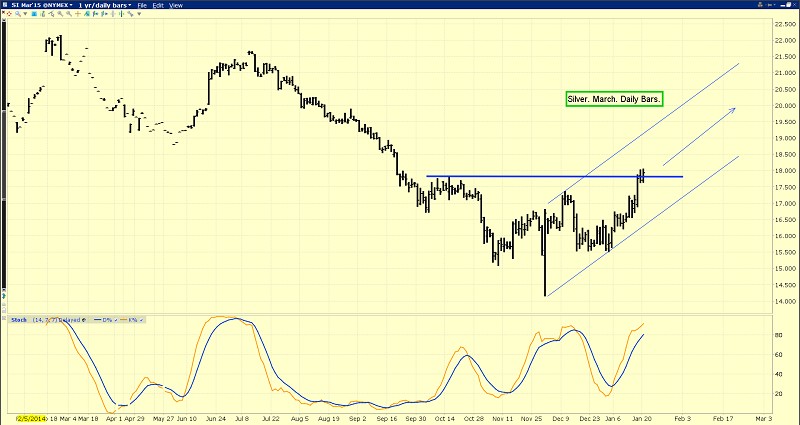The height and width of the screenshot is (425, 800).
Task: Click the Stoch settings globe icon after Delayed
Action: [x=84, y=320]
